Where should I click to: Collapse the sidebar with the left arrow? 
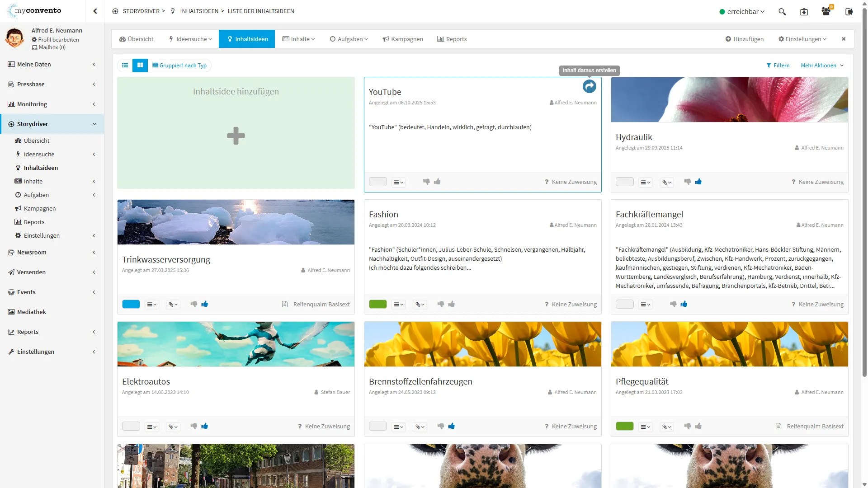(95, 11)
